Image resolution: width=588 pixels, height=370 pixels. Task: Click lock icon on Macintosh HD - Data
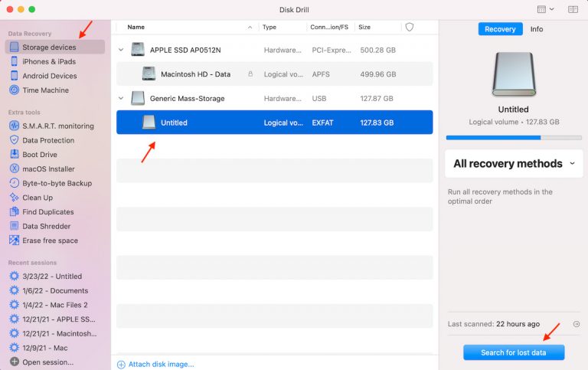pos(250,74)
